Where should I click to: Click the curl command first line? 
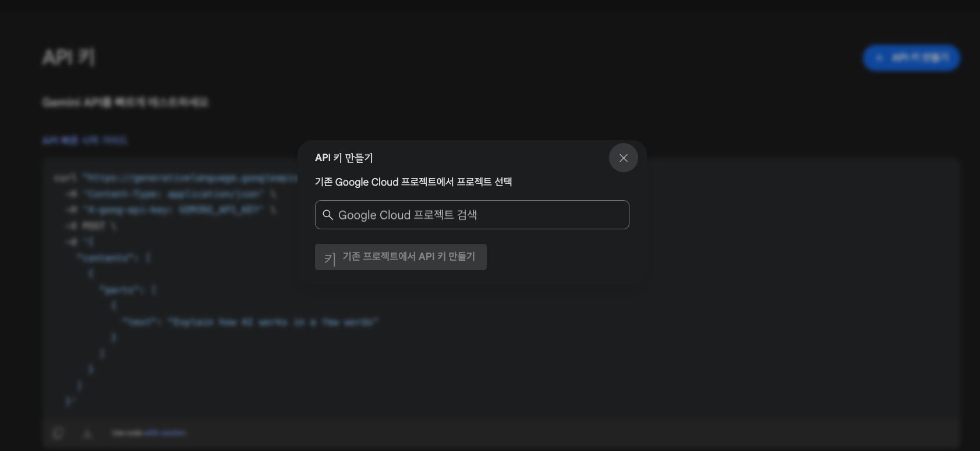point(175,178)
